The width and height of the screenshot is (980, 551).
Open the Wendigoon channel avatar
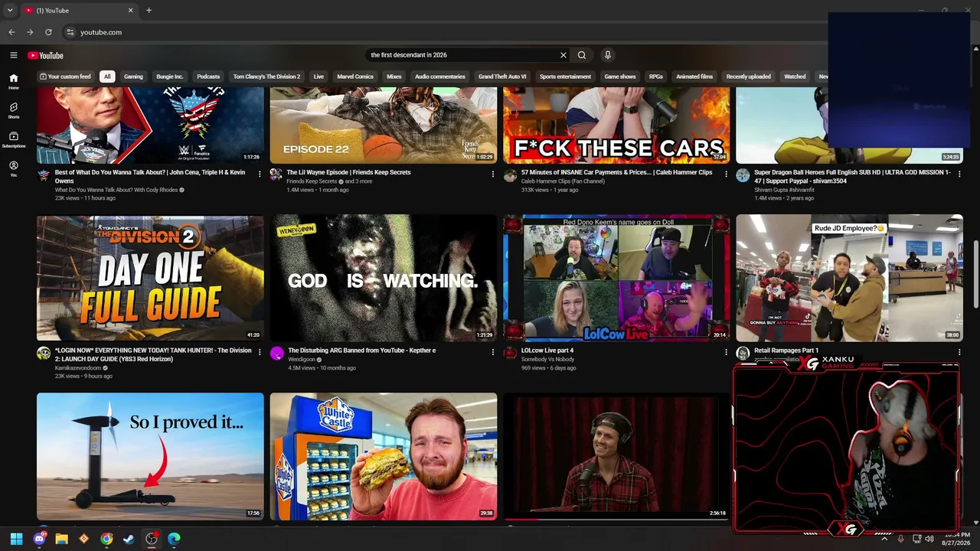click(x=276, y=354)
